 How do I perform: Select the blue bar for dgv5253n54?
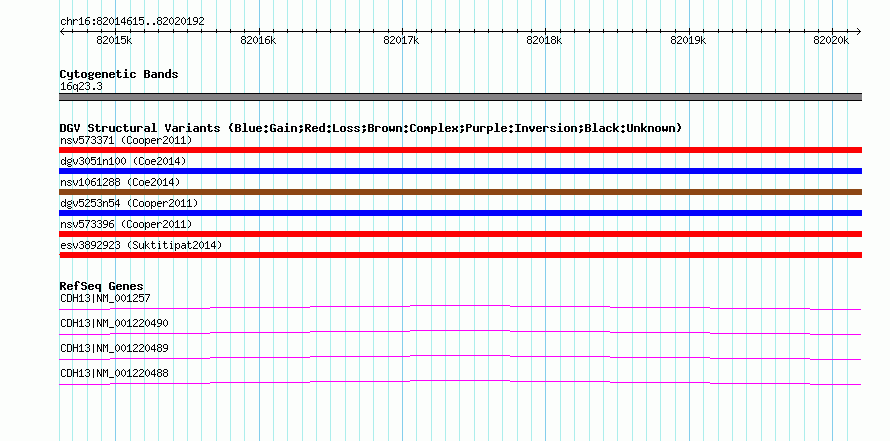coord(460,213)
